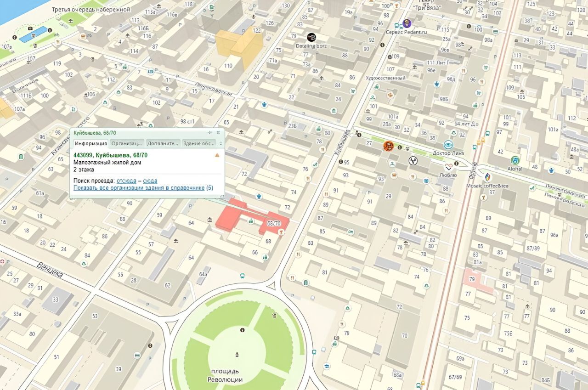Expand the popup tab overflow menu
588x390 pixels.
coord(220,143)
